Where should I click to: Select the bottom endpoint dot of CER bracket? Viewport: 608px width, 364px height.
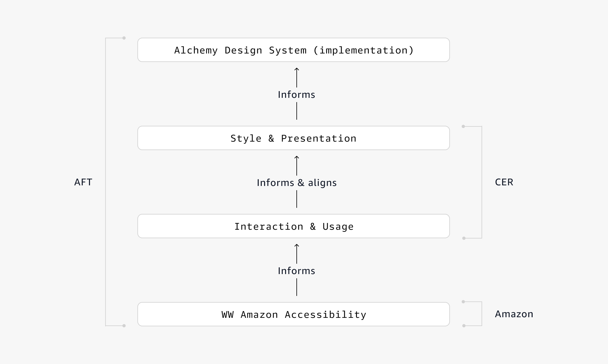click(x=464, y=238)
